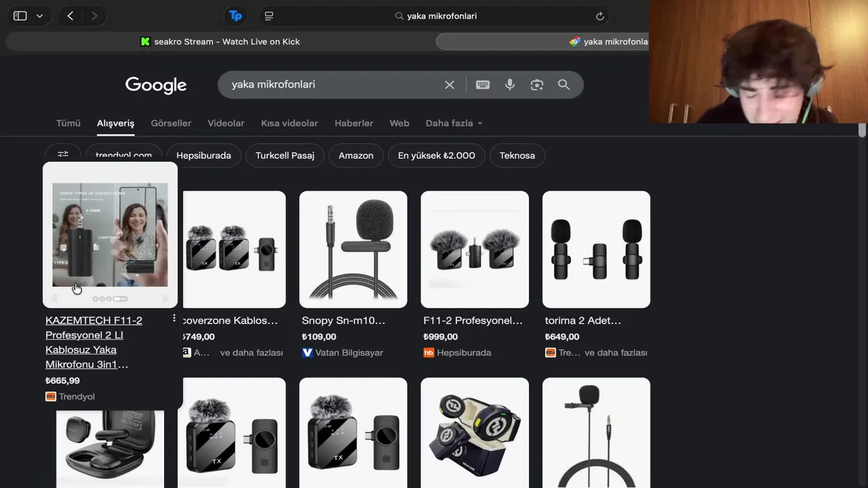Screen dimensions: 868x488
Task: Filter by Amazon chip
Action: pyautogui.click(x=356, y=155)
